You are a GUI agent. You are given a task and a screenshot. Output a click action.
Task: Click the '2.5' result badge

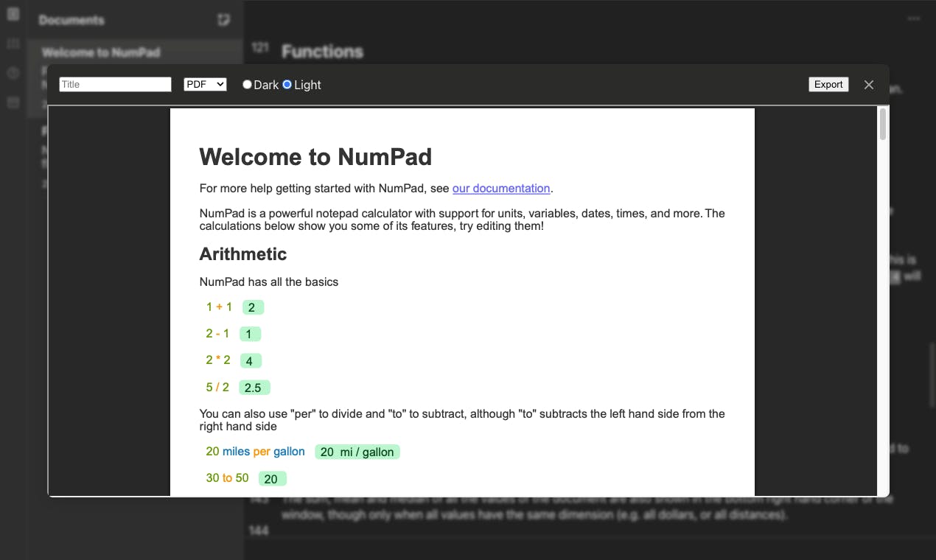coord(254,388)
